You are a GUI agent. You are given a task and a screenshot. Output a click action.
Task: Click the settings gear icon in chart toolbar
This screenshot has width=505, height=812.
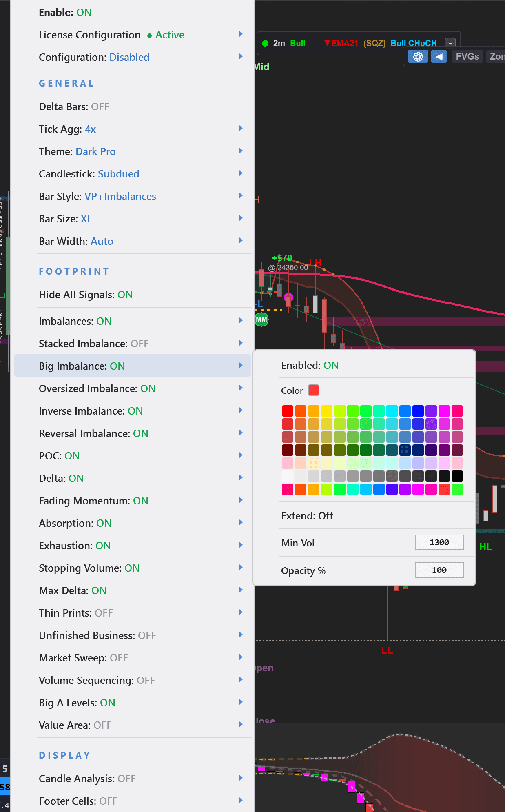click(x=418, y=57)
